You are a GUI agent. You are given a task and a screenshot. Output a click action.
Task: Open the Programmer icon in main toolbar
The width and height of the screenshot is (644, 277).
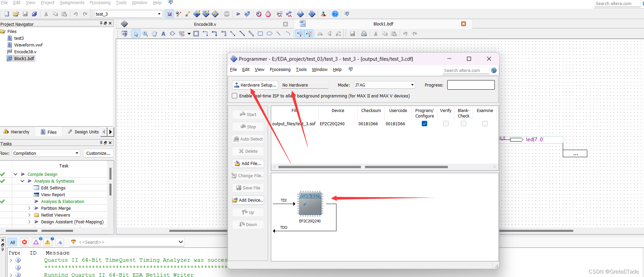(x=312, y=14)
